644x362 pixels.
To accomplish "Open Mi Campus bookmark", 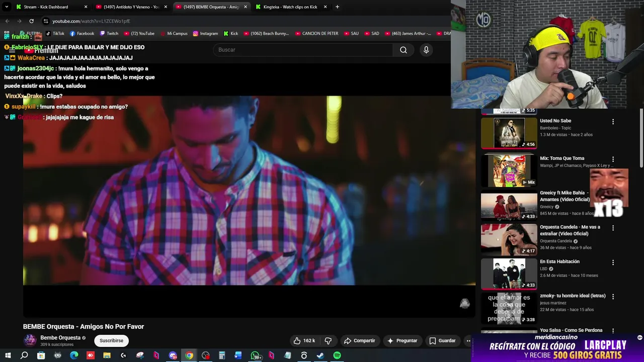I will point(174,34).
